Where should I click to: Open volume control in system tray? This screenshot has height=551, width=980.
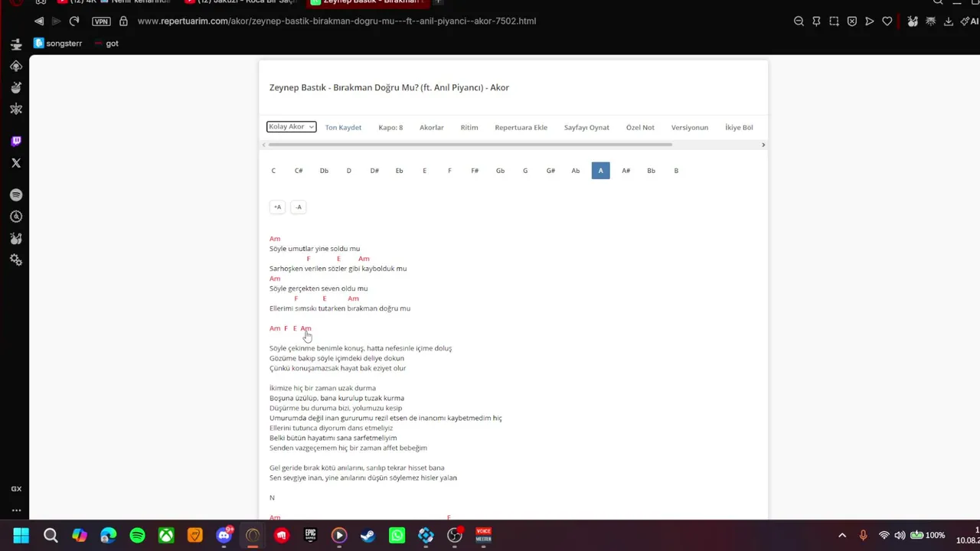click(x=900, y=536)
